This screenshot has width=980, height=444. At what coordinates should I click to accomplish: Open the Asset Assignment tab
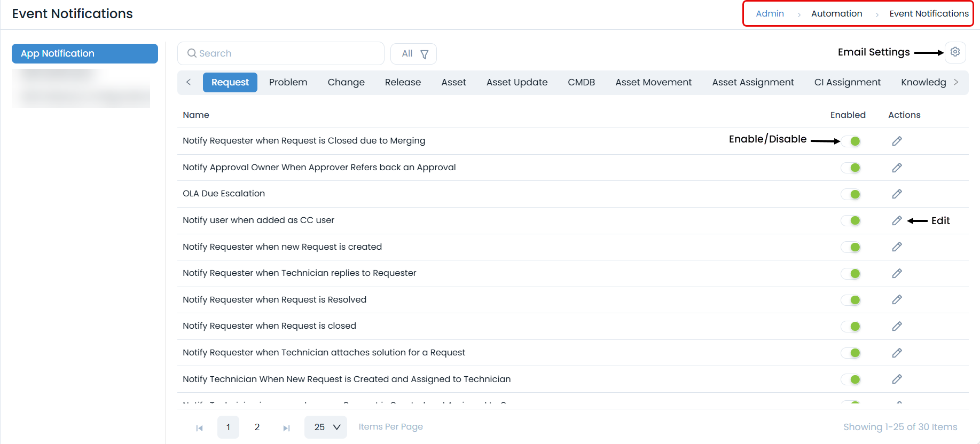(x=753, y=82)
